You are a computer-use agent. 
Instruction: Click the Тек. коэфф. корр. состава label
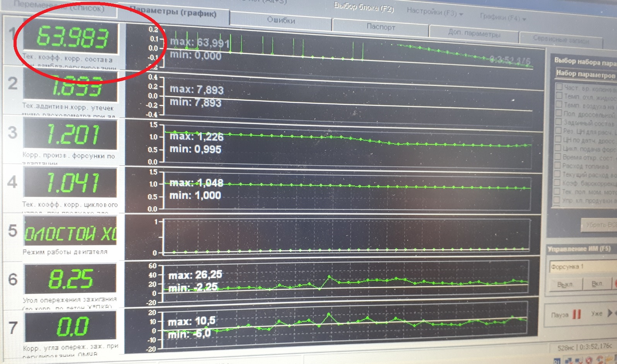[68, 60]
